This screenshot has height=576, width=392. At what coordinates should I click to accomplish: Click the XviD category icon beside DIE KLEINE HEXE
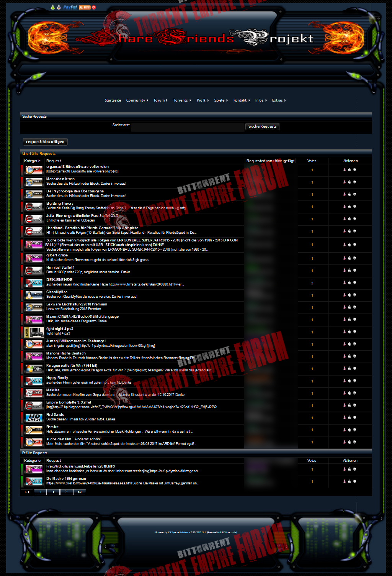pyautogui.click(x=34, y=283)
